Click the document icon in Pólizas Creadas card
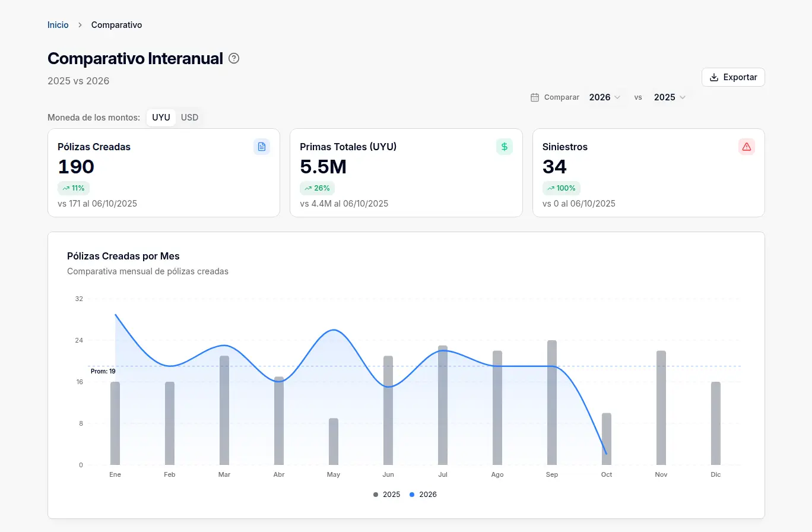 tap(262, 147)
